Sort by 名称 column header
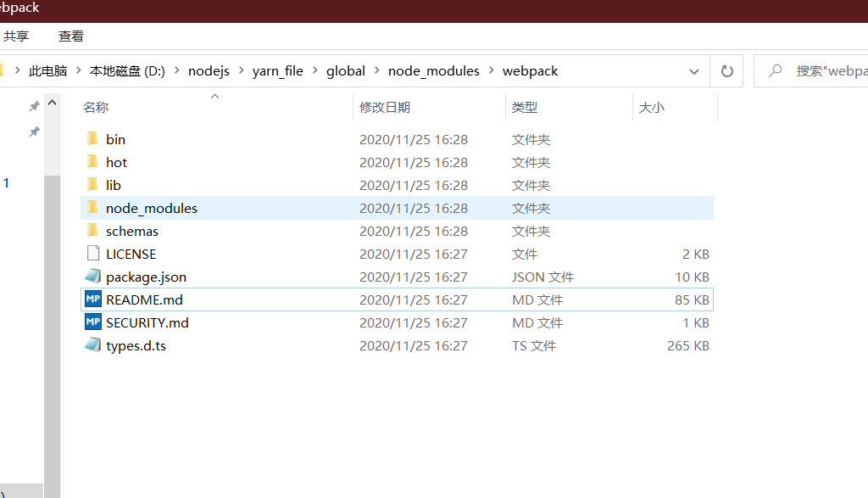 click(96, 108)
